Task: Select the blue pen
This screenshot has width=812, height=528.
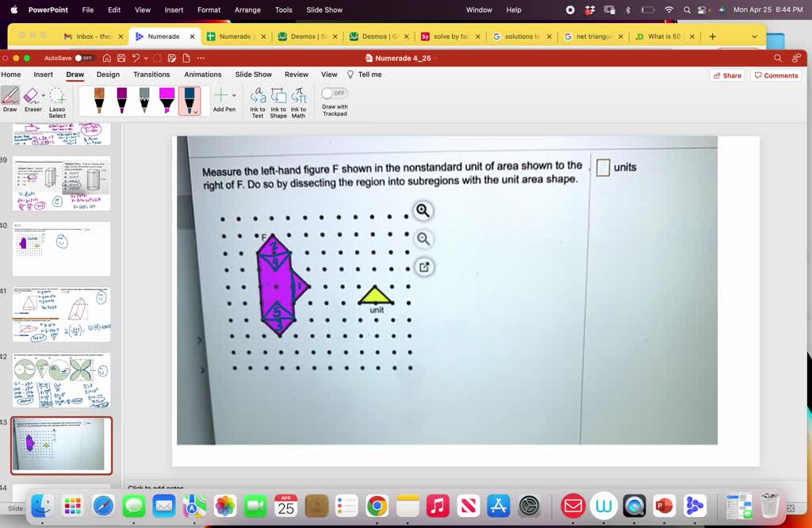Action: pos(188,99)
